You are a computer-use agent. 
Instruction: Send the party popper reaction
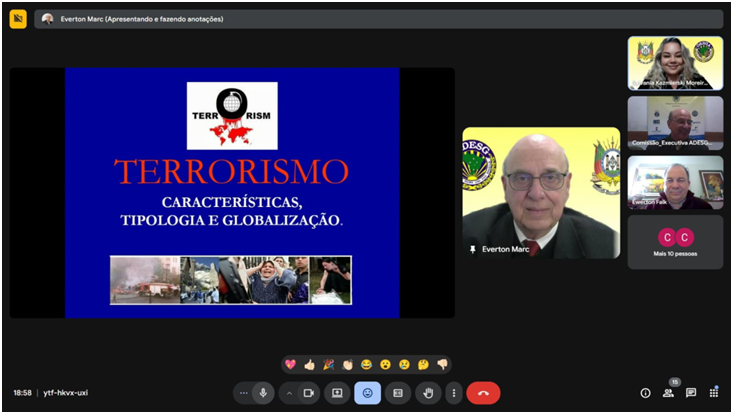328,365
